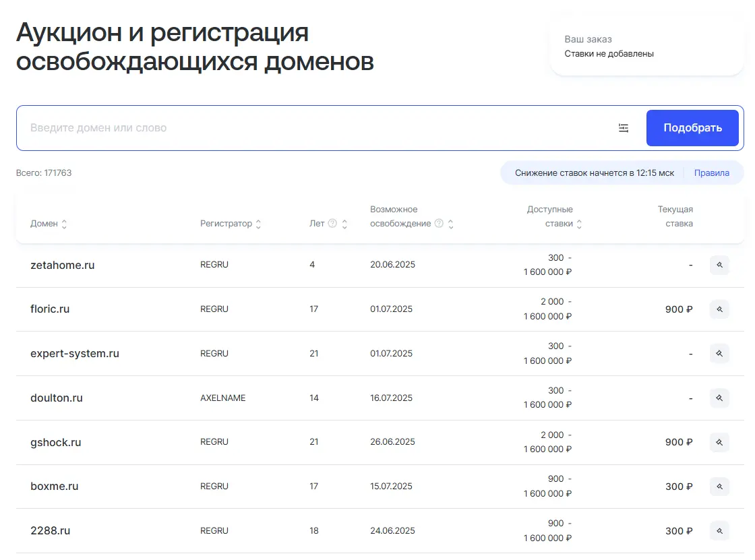755x560 pixels.
Task: Open bidding for expert-system.ru via gavel icon
Action: click(719, 353)
